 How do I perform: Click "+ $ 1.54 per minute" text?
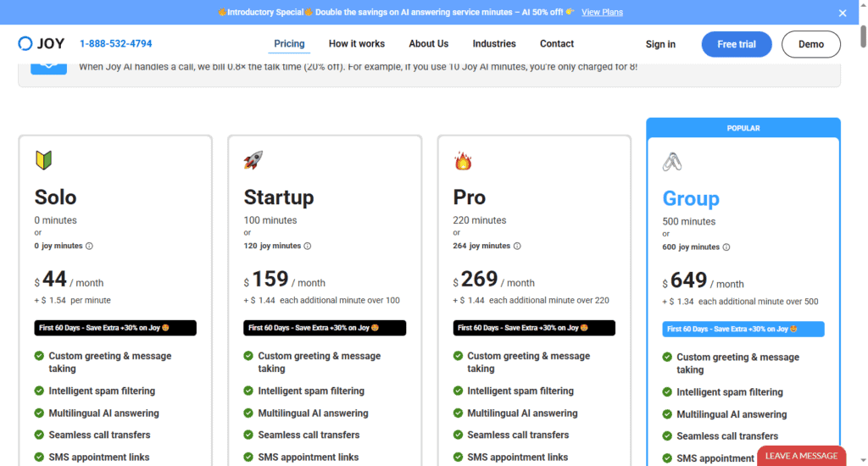[73, 300]
